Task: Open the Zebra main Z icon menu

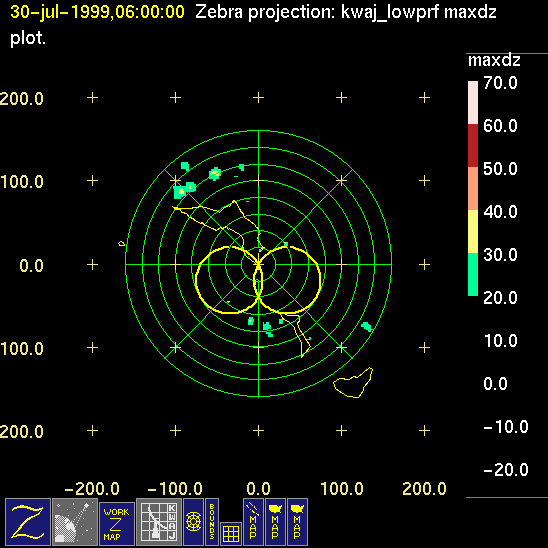Action: point(28,522)
